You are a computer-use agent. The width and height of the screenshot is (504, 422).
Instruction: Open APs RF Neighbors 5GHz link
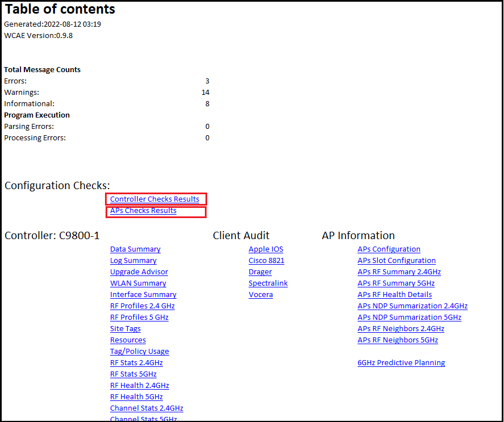tap(398, 340)
